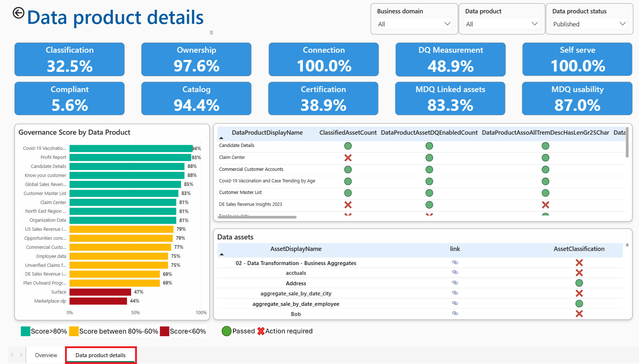
Task: Click the back arrow icon beside the title
Action: pyautogui.click(x=18, y=13)
